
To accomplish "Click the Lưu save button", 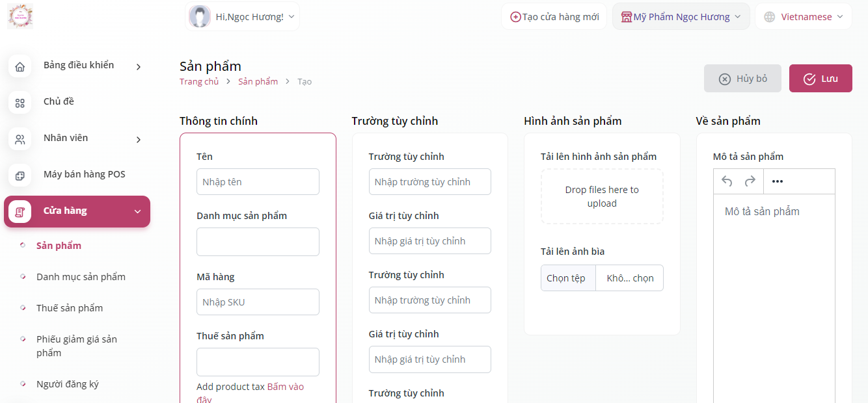I will point(821,79).
